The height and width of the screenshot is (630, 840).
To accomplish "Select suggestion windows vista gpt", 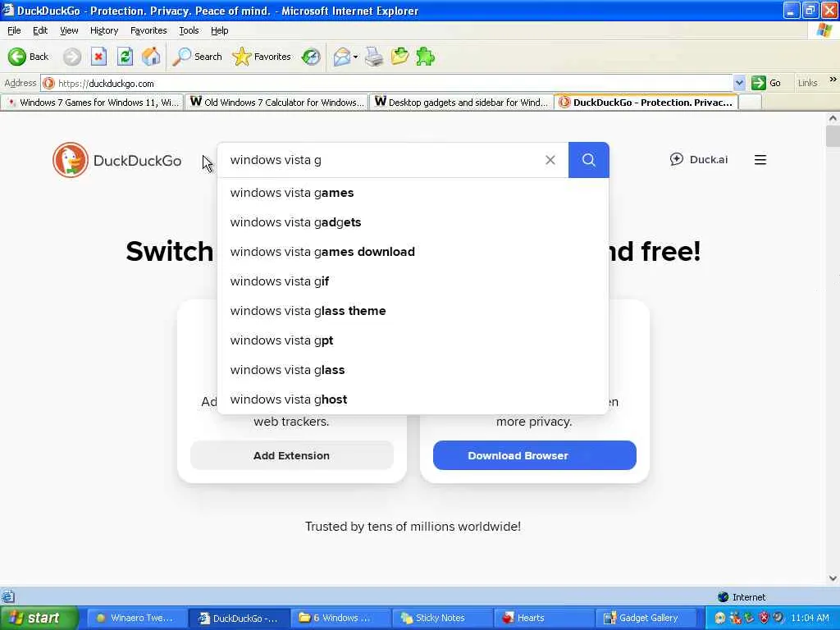I will (x=413, y=340).
